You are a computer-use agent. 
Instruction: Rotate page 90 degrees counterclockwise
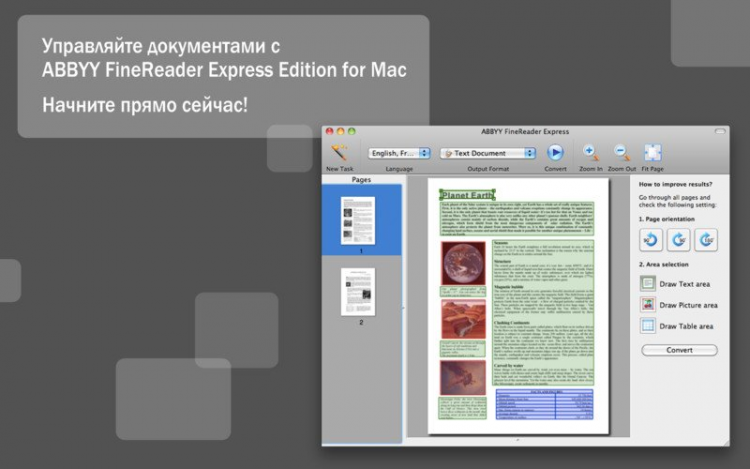(x=651, y=240)
